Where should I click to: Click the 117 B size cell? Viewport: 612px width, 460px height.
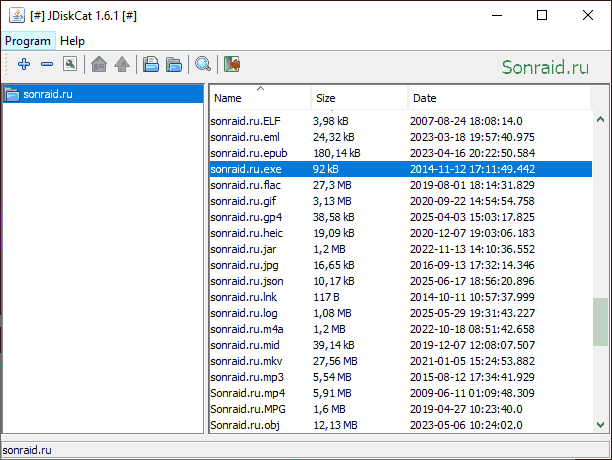(326, 297)
